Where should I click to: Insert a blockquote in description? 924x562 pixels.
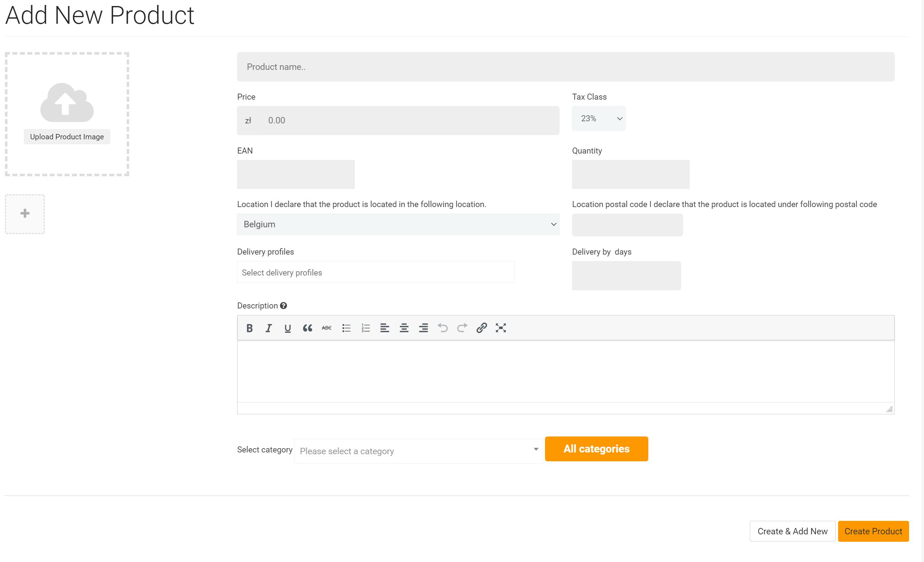[x=307, y=328]
